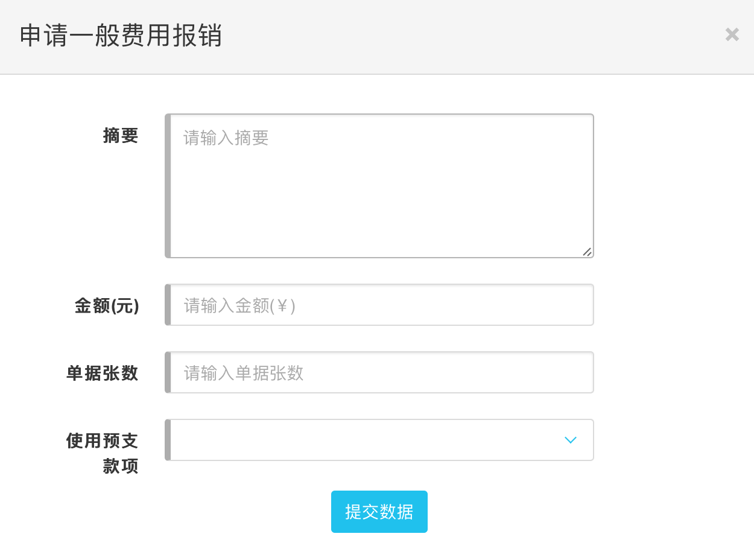This screenshot has height=560, width=754.
Task: Click the 摘要 textarea resize handle
Action: (587, 252)
